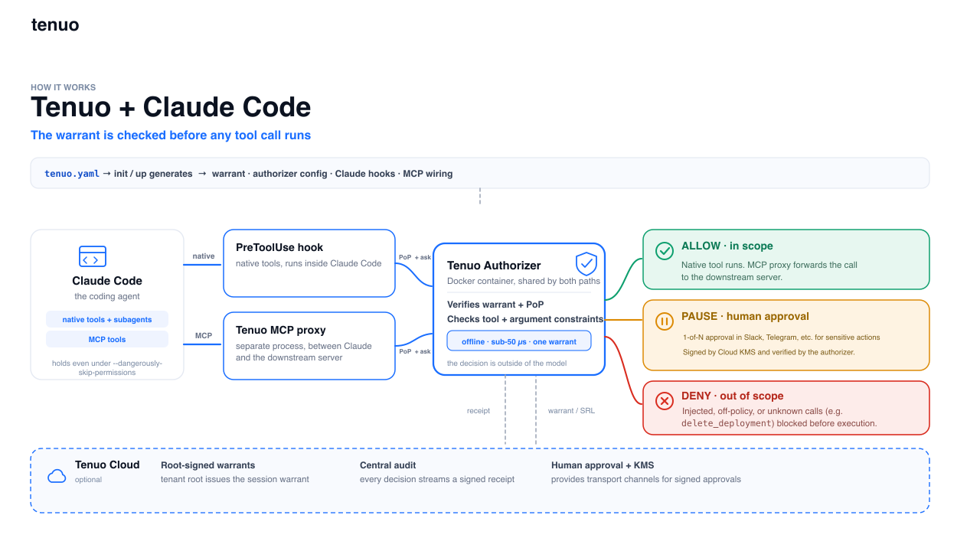This screenshot has width=980, height=551.
Task: Click the "delete_deployment" code text
Action: (726, 423)
